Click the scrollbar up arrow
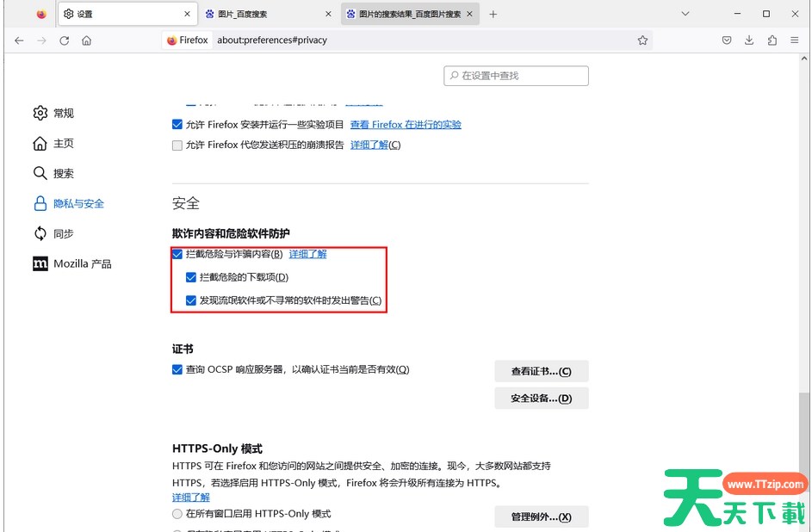The image size is (812, 532). (803, 59)
